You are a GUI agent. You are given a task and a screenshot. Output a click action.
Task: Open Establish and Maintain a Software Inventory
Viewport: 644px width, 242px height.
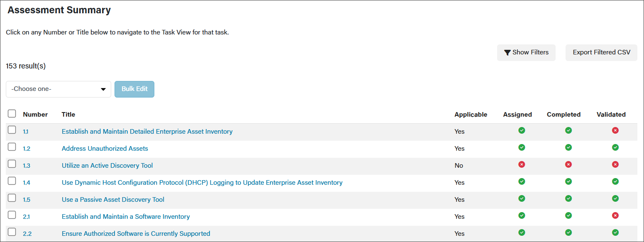pyautogui.click(x=126, y=217)
